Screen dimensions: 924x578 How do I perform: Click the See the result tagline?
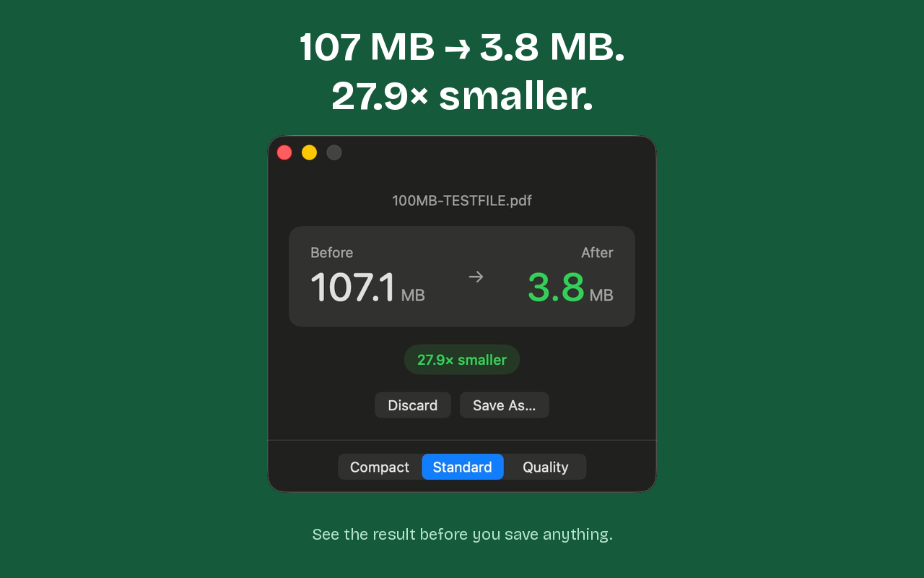click(462, 535)
